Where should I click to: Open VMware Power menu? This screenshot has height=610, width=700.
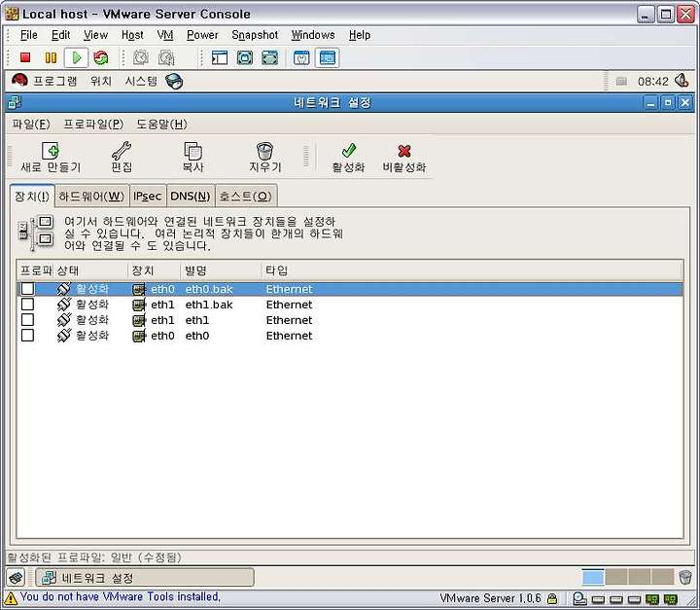pyautogui.click(x=202, y=35)
